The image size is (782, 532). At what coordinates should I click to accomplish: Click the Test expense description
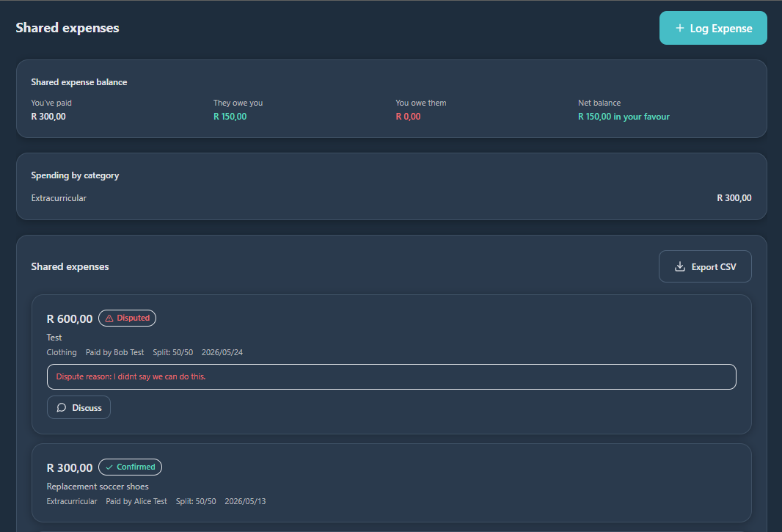54,338
